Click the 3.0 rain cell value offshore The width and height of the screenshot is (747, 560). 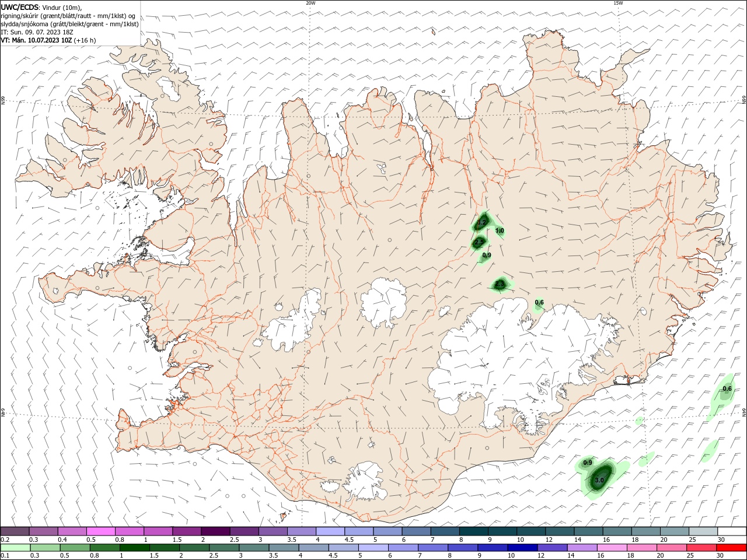599,481
